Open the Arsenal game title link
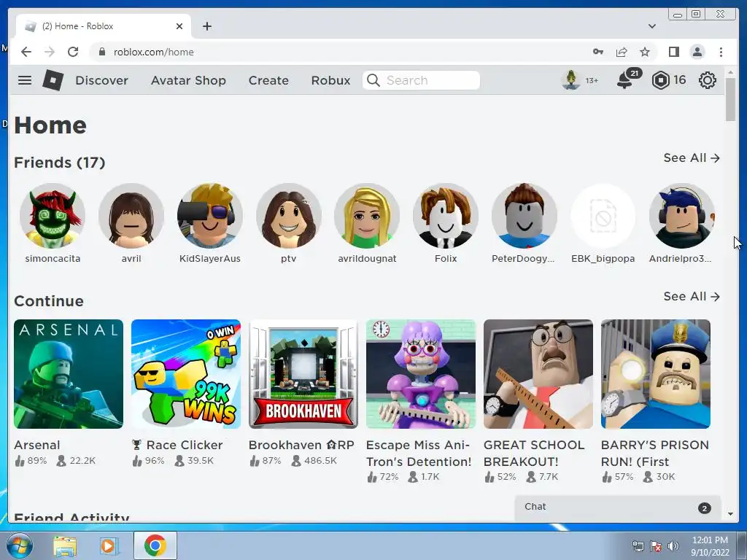The width and height of the screenshot is (747, 560). coord(36,445)
